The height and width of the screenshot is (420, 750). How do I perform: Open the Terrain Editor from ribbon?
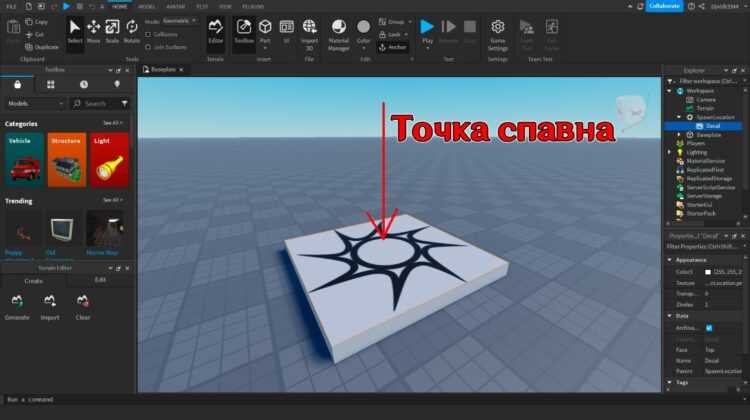(x=216, y=32)
